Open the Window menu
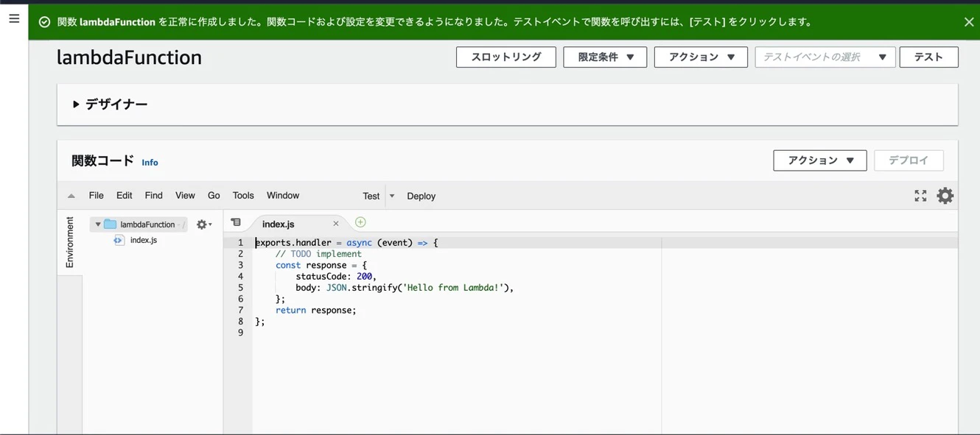 tap(283, 196)
